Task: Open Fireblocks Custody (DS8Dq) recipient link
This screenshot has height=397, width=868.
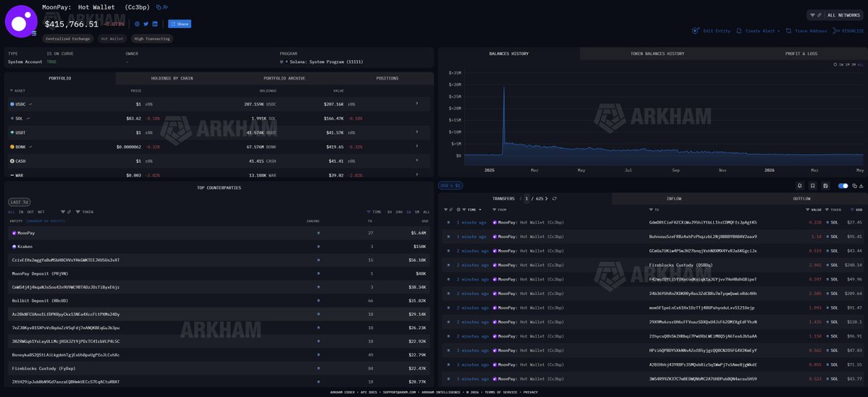Action: [681, 265]
